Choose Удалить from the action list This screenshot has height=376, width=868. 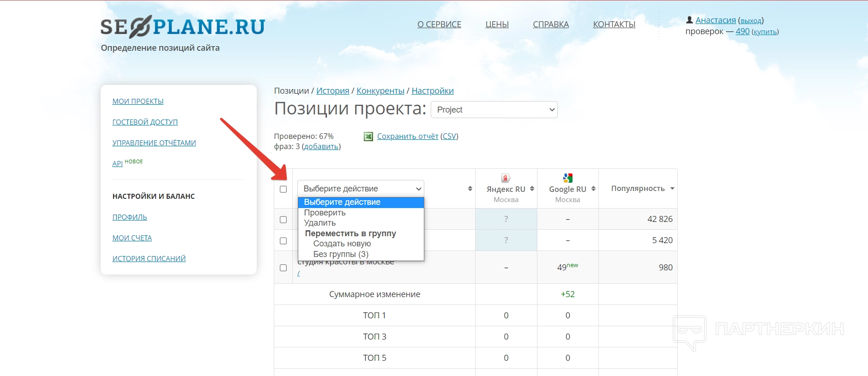point(361,223)
